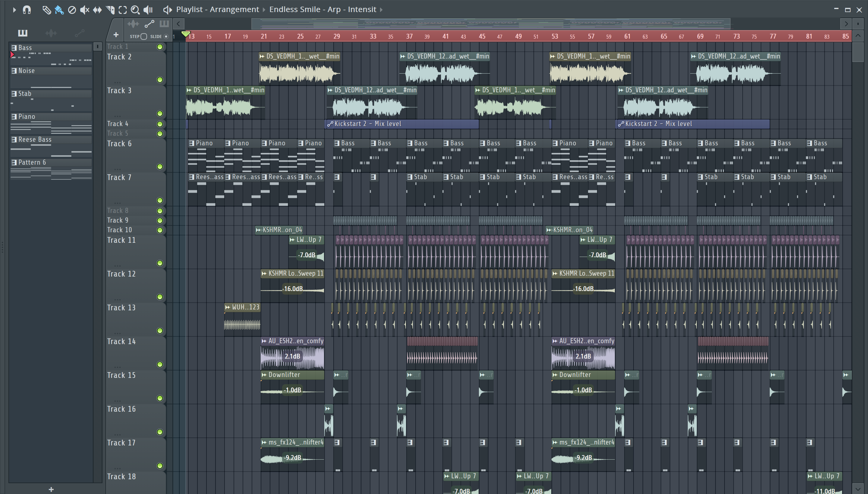
Task: Select the Mute tool
Action: 84,10
